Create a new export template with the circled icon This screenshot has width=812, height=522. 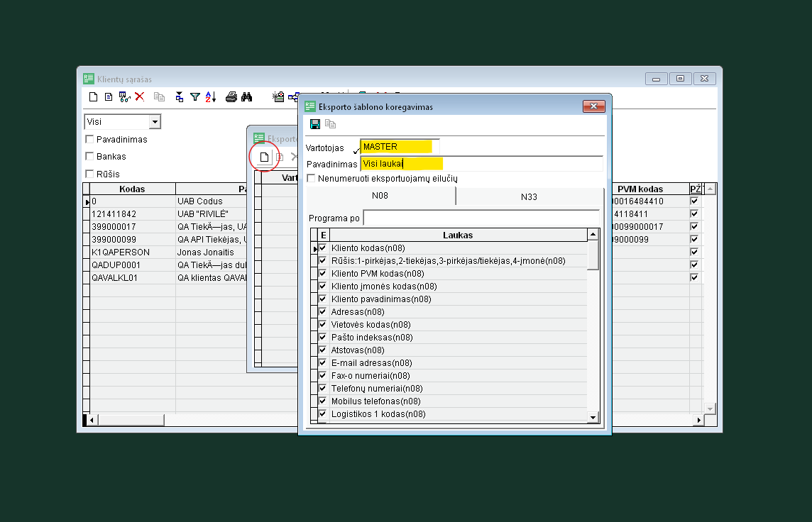[x=264, y=157]
